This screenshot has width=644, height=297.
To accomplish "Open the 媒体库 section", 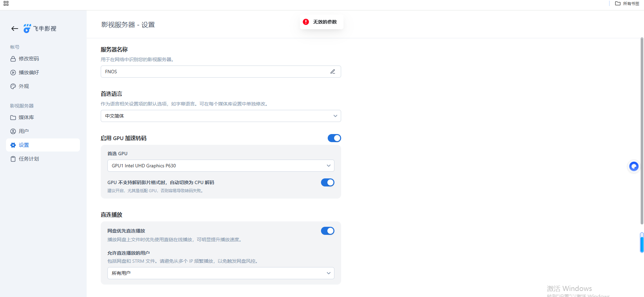I will pyautogui.click(x=43, y=118).
